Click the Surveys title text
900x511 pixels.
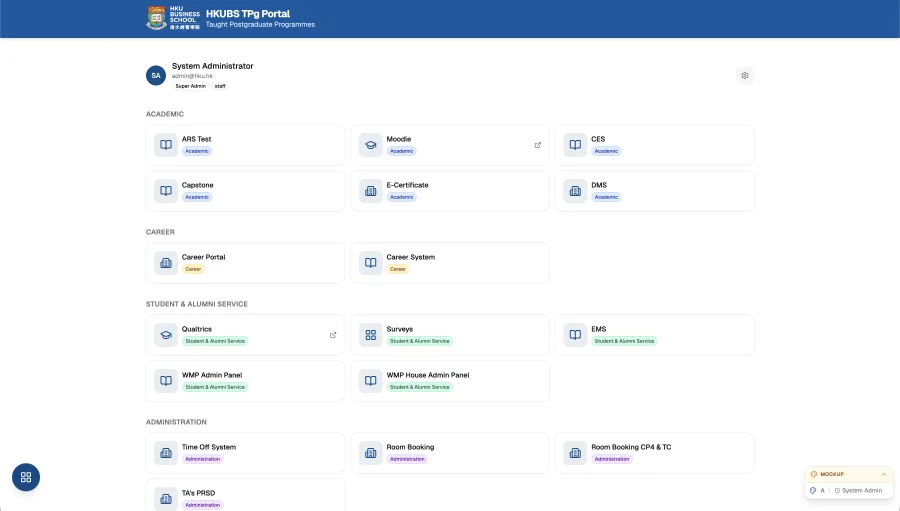pos(399,329)
